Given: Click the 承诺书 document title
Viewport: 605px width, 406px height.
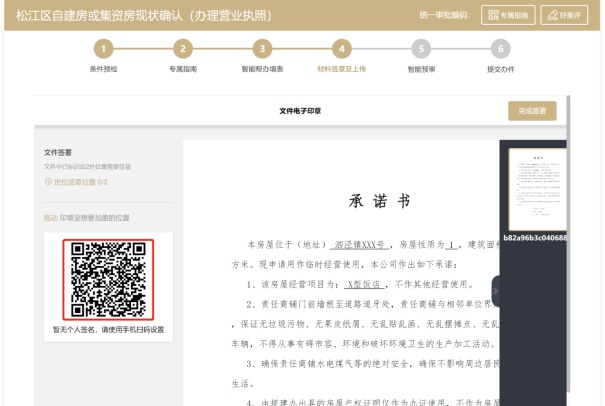Looking at the screenshot, I should 378,201.
